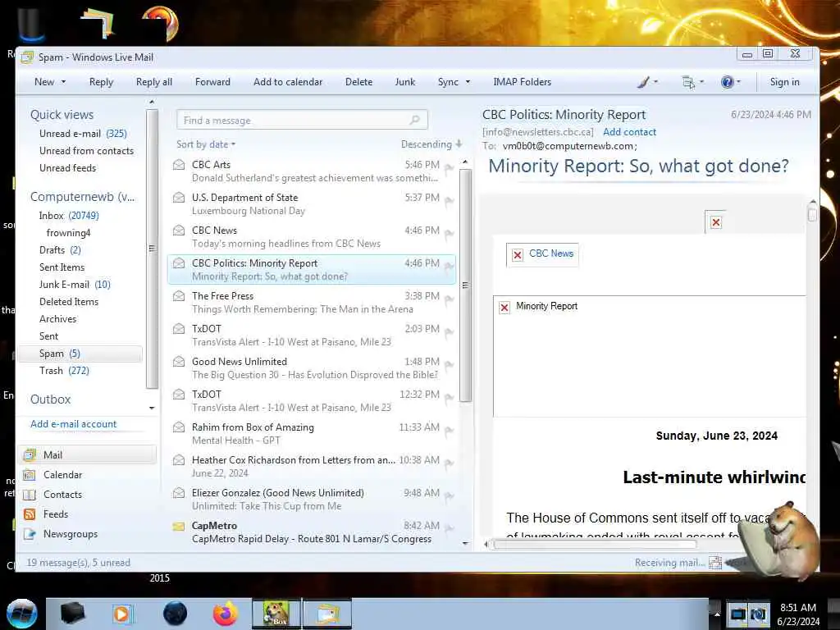Screen dimensions: 840x630
Task: Click preview pane horizontal scrollbar
Action: tap(595, 545)
